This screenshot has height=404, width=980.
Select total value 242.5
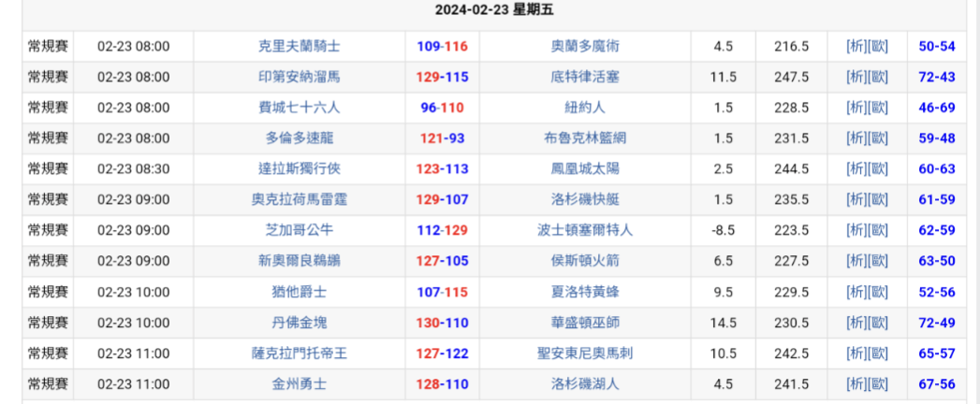(x=791, y=353)
